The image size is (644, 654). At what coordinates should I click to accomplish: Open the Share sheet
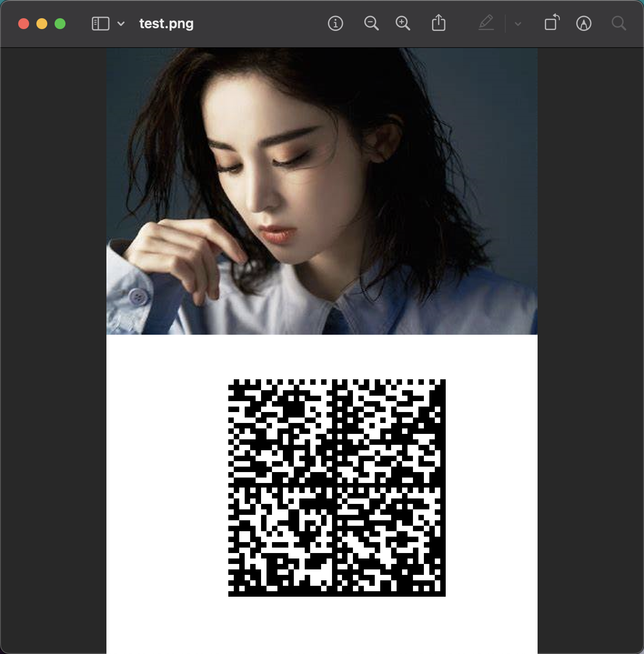(x=438, y=24)
